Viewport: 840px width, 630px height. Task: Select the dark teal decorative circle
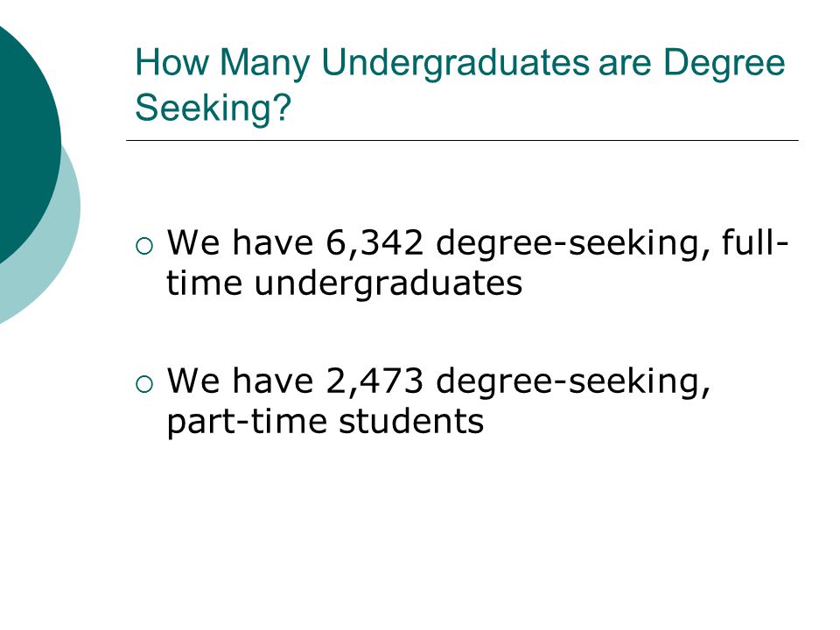[x=27, y=139]
